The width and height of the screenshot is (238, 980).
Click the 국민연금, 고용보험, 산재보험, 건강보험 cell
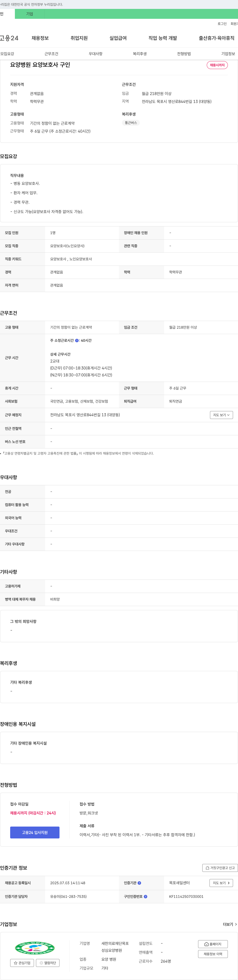click(79, 401)
